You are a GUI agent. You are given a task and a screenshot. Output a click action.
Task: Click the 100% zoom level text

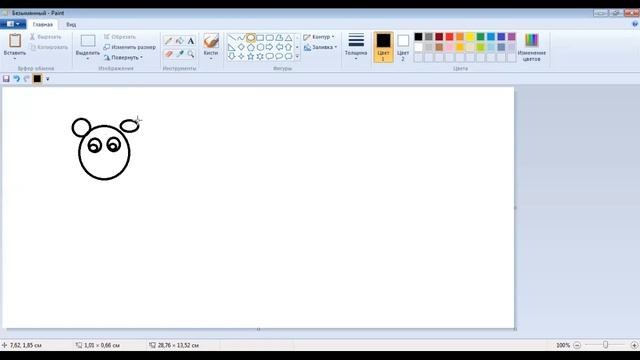tap(563, 345)
